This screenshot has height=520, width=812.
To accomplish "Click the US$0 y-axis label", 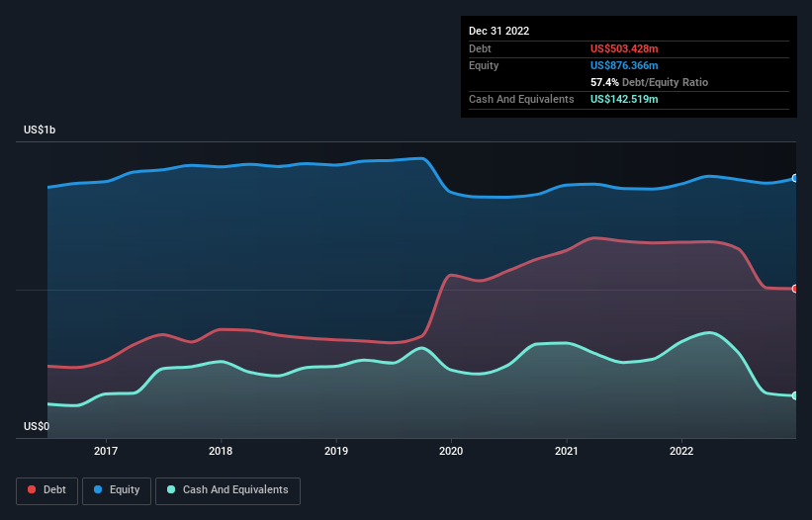I will [x=37, y=426].
